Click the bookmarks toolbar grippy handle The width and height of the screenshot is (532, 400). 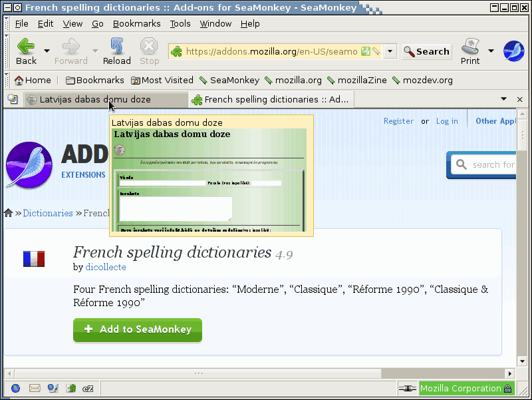7,81
